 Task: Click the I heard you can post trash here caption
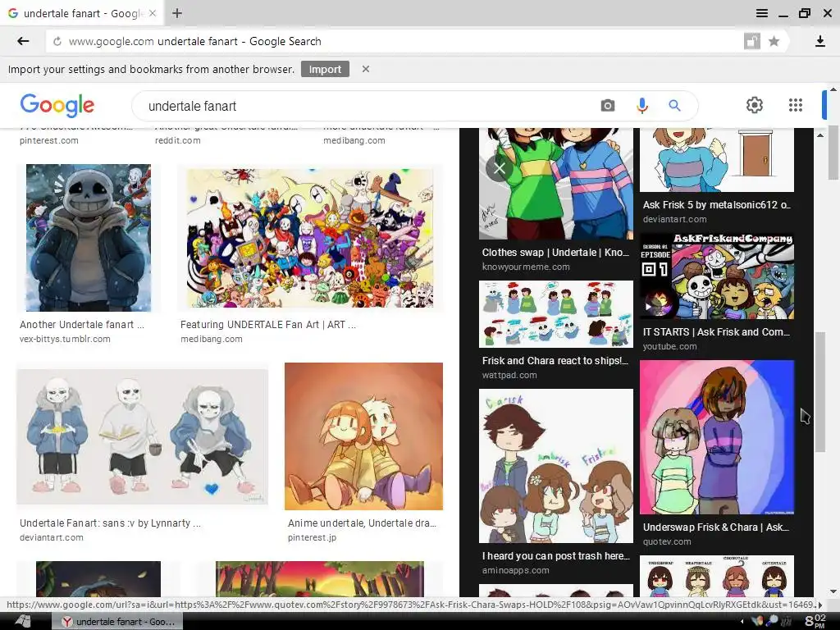pos(556,556)
